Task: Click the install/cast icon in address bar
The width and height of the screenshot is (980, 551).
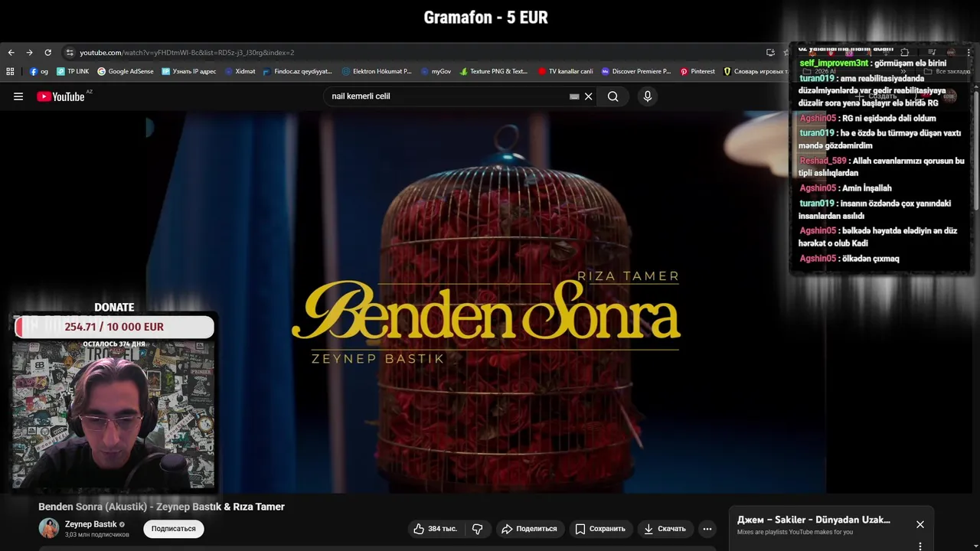Action: click(770, 53)
